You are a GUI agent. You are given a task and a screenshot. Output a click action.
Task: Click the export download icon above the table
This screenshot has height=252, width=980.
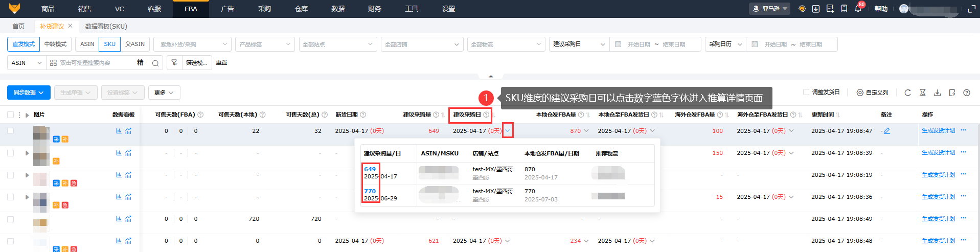(x=937, y=93)
